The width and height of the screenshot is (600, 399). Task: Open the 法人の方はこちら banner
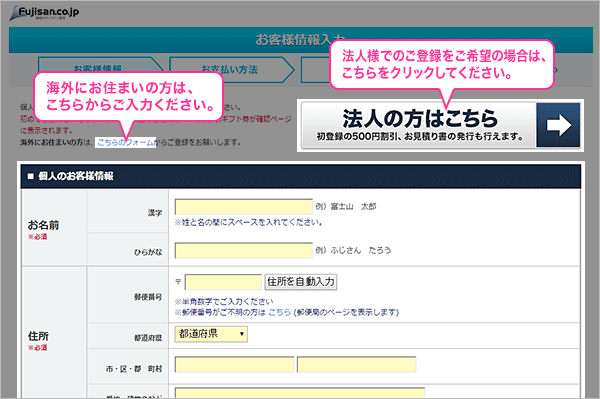click(x=440, y=125)
